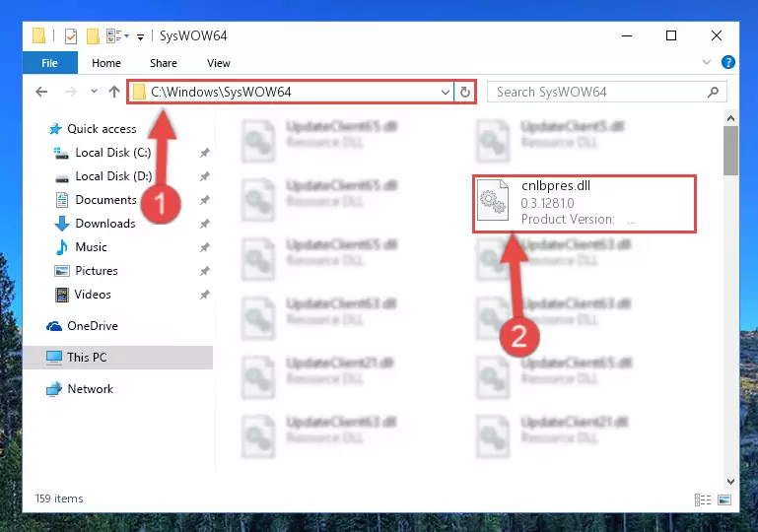The image size is (758, 532).
Task: Expand the ribbon with the chevron
Action: [707, 62]
